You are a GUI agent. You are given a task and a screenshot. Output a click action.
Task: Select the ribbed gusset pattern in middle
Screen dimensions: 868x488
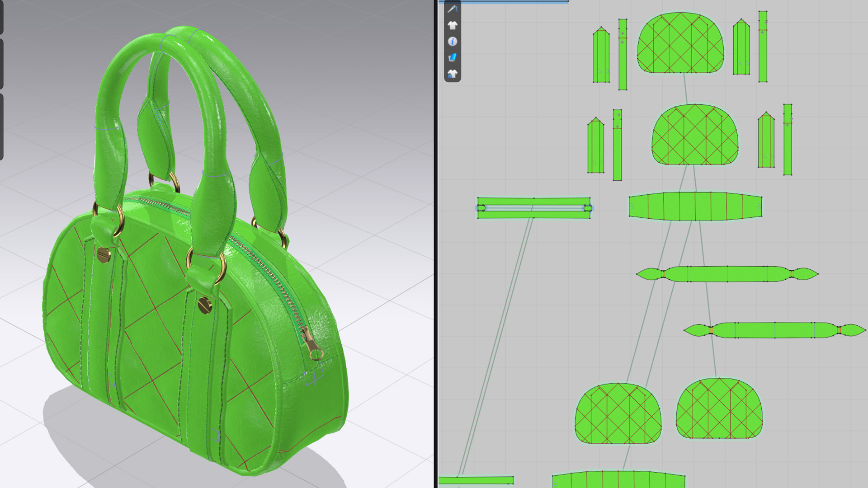(x=695, y=206)
